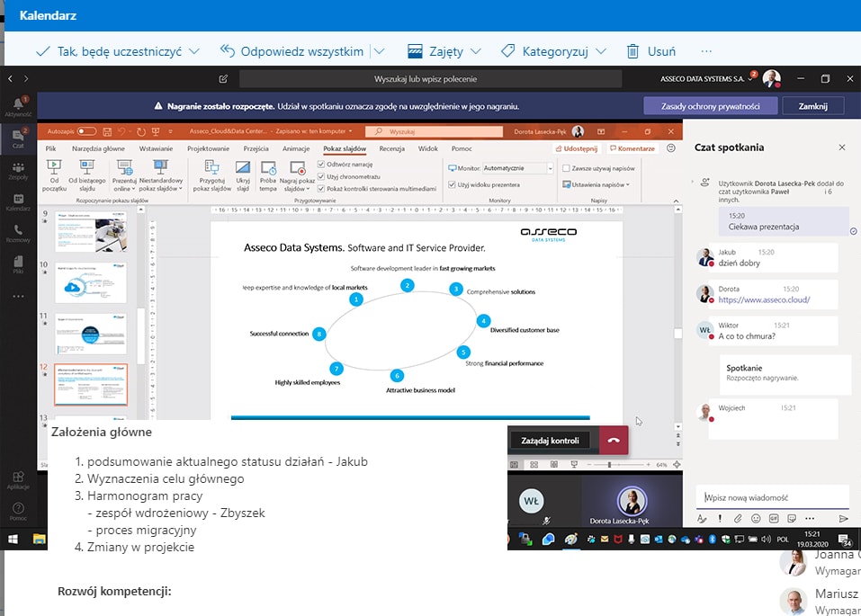Check Zawsze używaj napisów checkbox
The image size is (861, 616).
566,168
